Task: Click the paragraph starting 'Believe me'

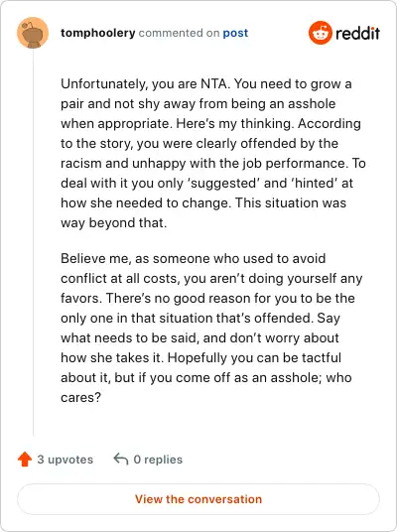Action: pyautogui.click(x=211, y=329)
